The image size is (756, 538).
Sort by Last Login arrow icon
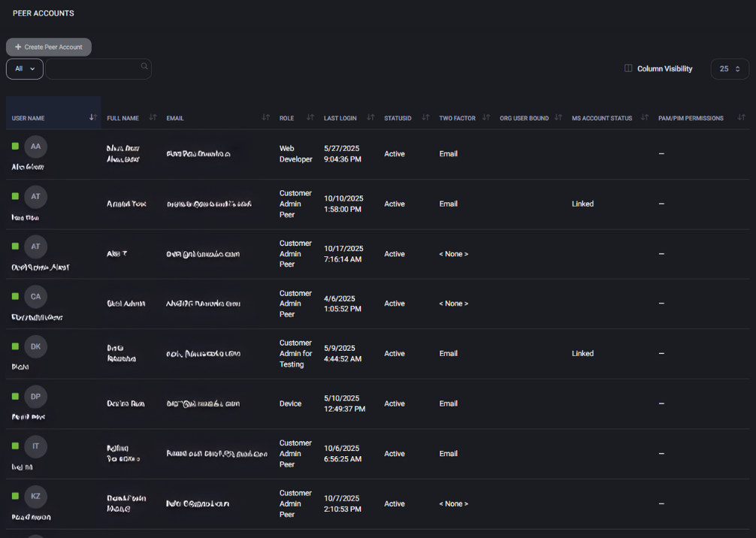point(370,117)
